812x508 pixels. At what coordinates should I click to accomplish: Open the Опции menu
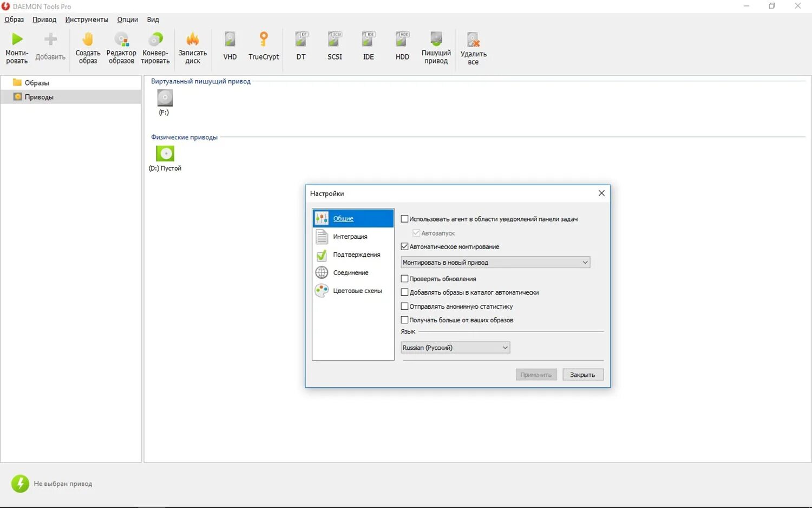coord(128,19)
